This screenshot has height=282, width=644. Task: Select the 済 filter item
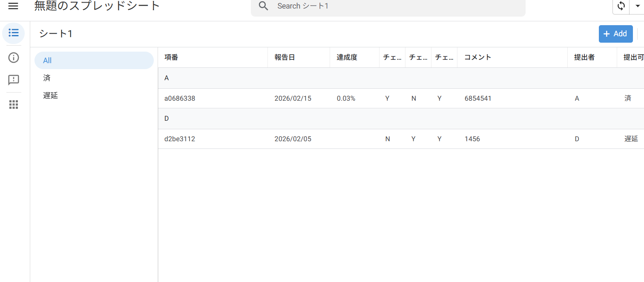pyautogui.click(x=47, y=78)
